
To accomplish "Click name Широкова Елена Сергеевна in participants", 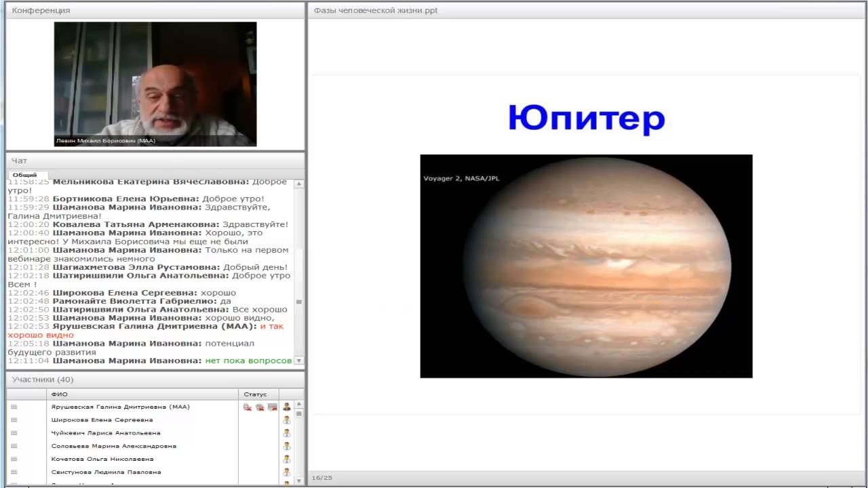I will (x=102, y=420).
